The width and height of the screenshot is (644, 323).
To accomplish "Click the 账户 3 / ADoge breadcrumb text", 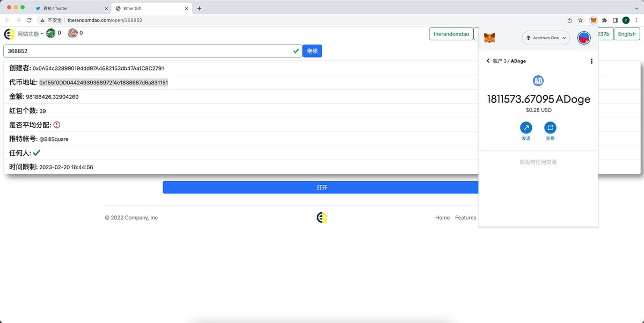I will pos(509,61).
